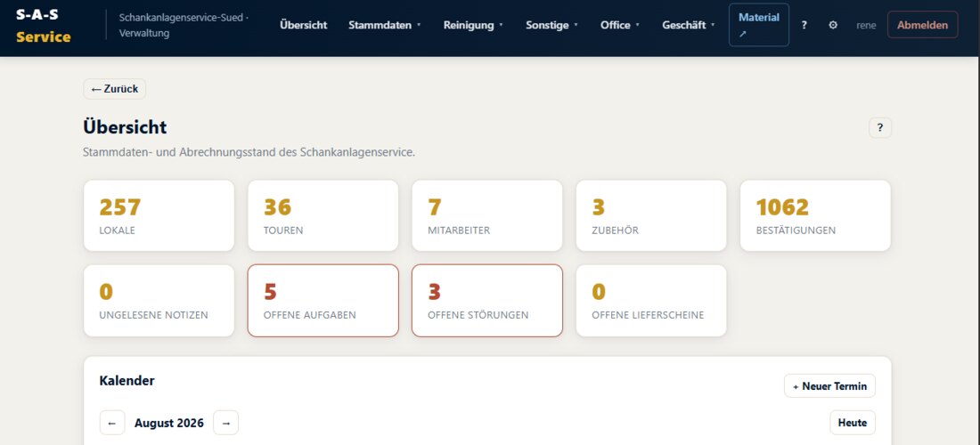
Task: Open the Offene Lieferscheine card
Action: pyautogui.click(x=651, y=301)
